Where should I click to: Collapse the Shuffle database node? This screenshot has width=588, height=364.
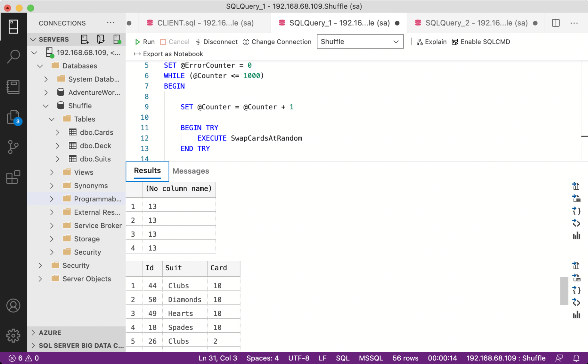coord(46,106)
